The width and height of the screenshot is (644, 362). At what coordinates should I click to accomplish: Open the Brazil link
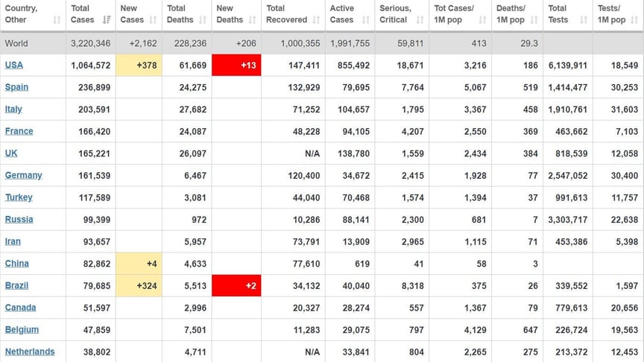click(x=16, y=286)
